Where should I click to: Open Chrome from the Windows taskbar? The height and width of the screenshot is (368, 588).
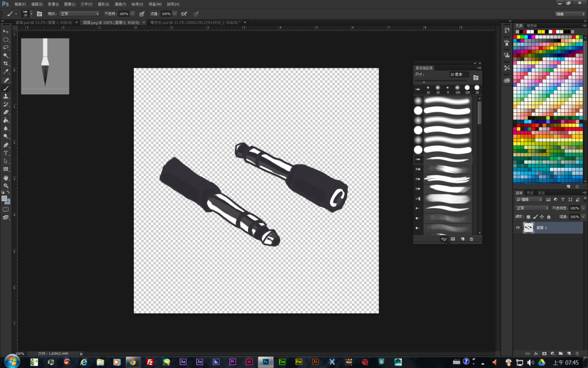(131, 362)
